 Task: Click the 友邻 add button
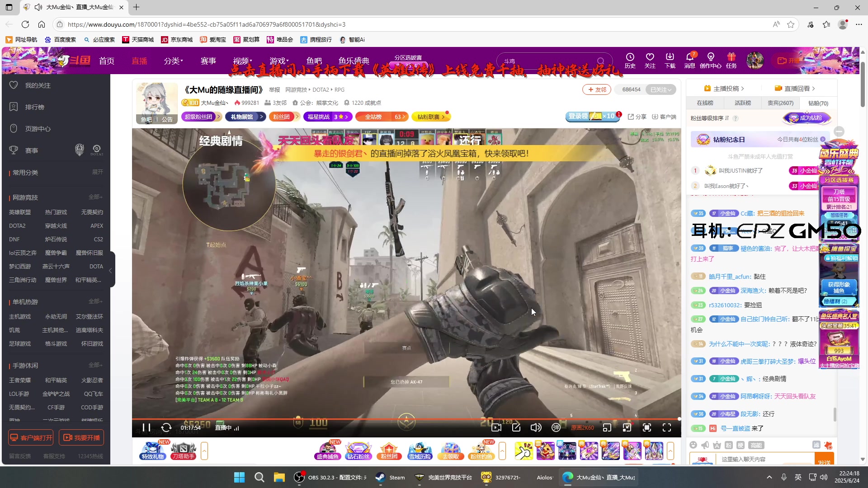tap(597, 89)
